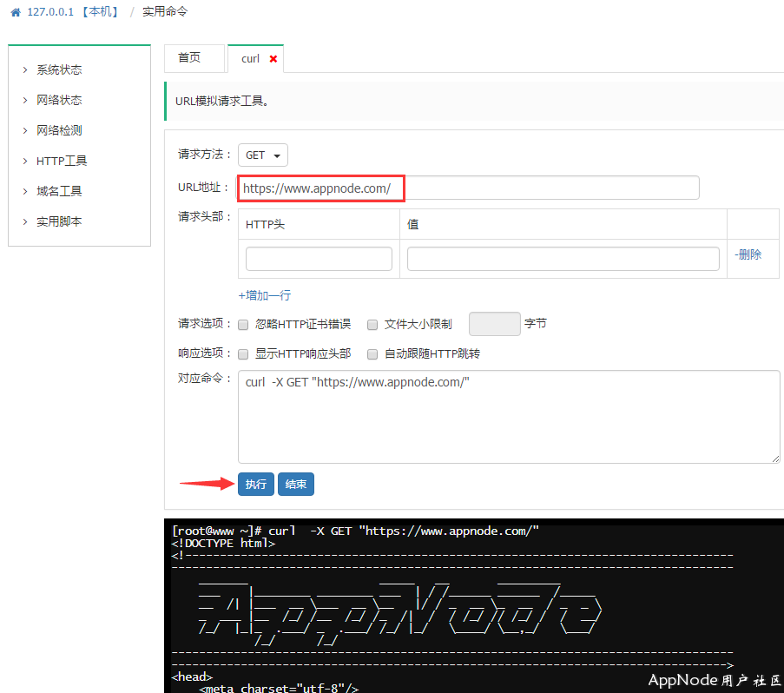Close the curl tab with the red X
784x693 pixels.
273,59
